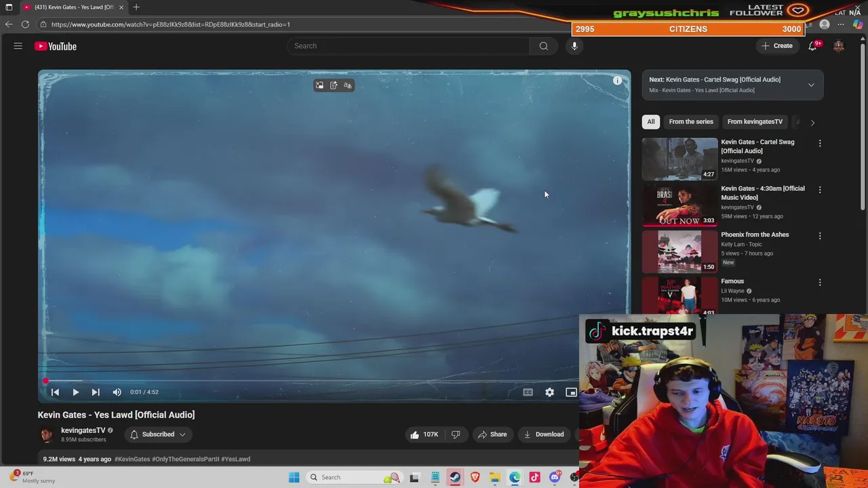Show more filter chips with right arrow

pos(812,122)
